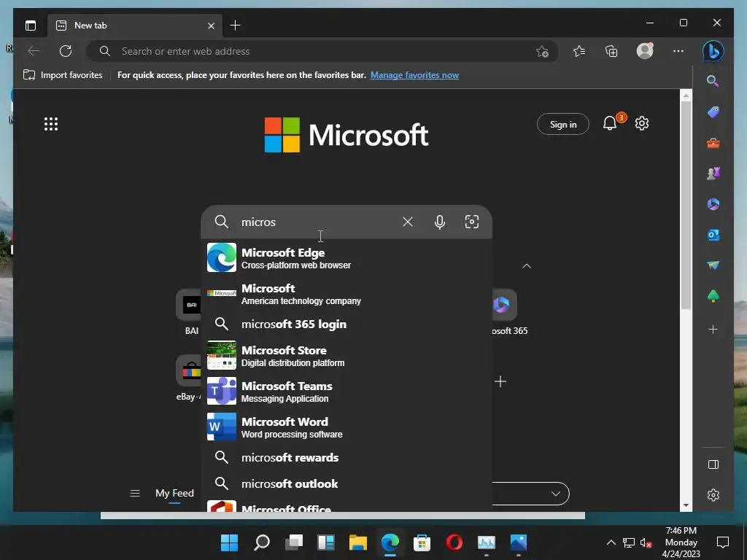Click the Sign in button
747x560 pixels.
(x=563, y=124)
